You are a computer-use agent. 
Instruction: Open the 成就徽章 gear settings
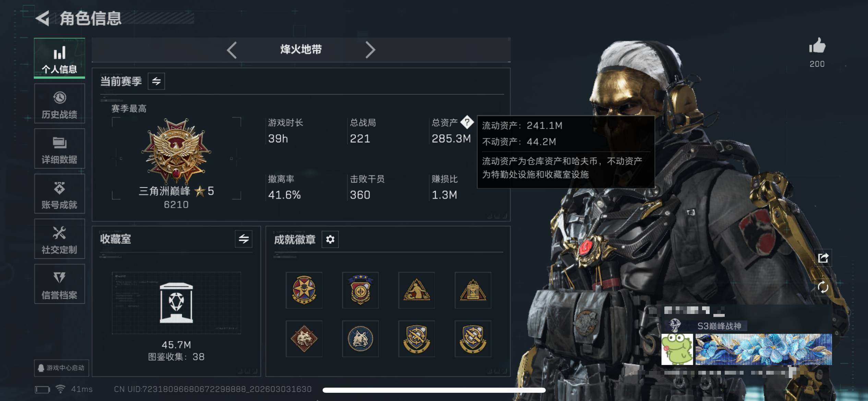pos(330,239)
